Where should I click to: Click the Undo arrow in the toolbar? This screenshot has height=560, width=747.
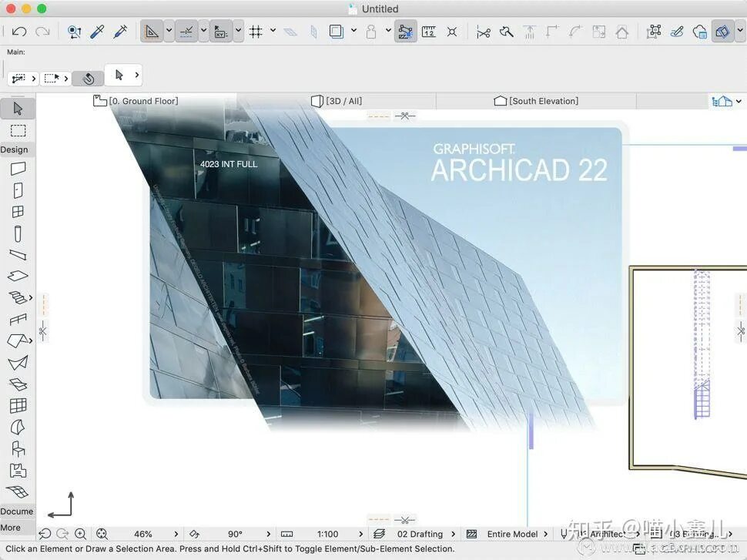[19, 32]
